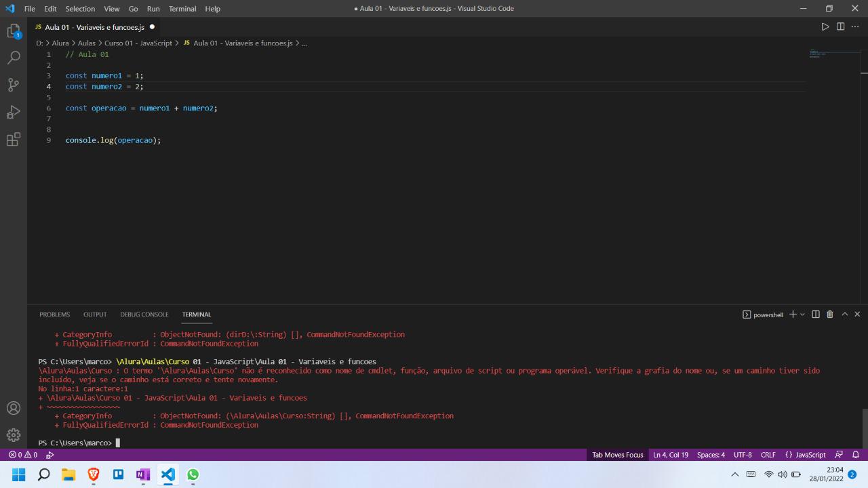Launch Brave browser from taskbar

[94, 474]
